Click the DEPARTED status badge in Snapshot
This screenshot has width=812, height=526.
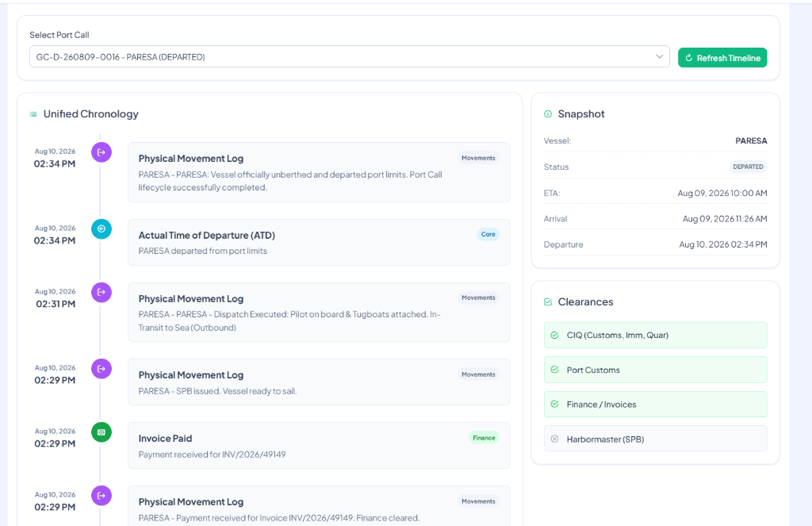tap(748, 167)
